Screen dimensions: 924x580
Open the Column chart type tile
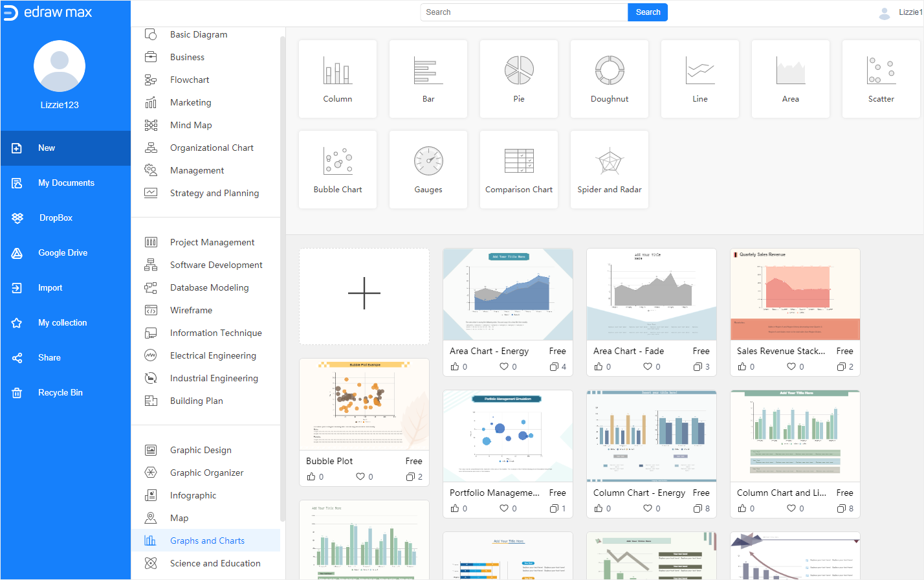click(338, 79)
